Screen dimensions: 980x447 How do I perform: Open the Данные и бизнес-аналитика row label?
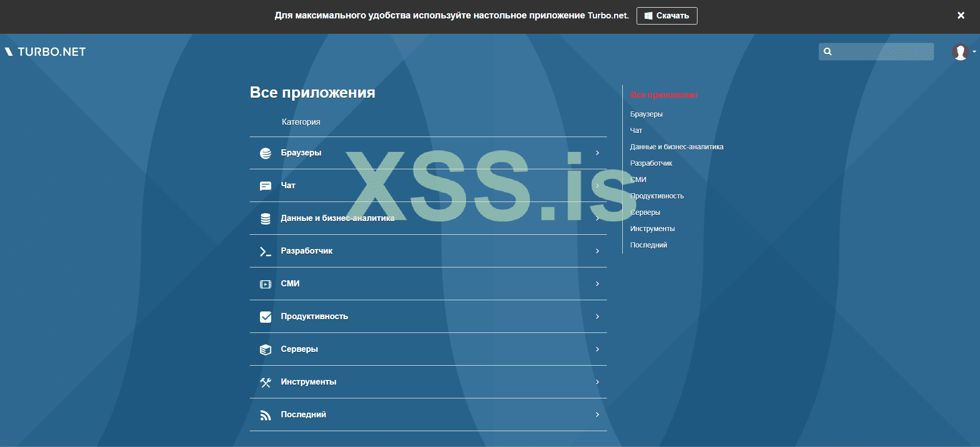click(338, 218)
